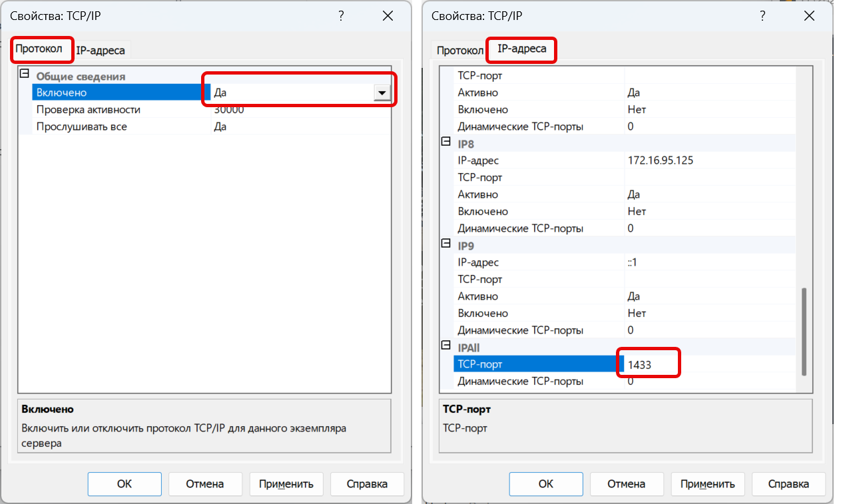Screen dimensions: 841x504
Task: Collapse the IPAll group
Action: click(445, 346)
